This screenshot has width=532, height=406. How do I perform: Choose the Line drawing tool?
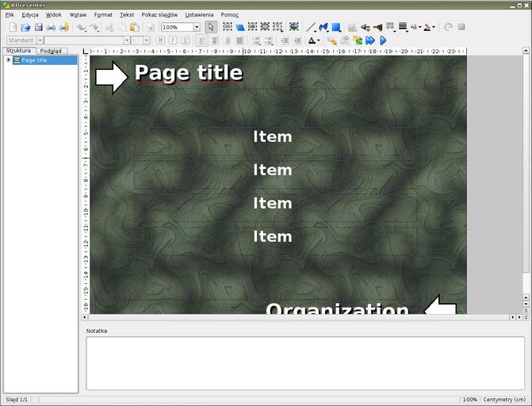tap(311, 27)
